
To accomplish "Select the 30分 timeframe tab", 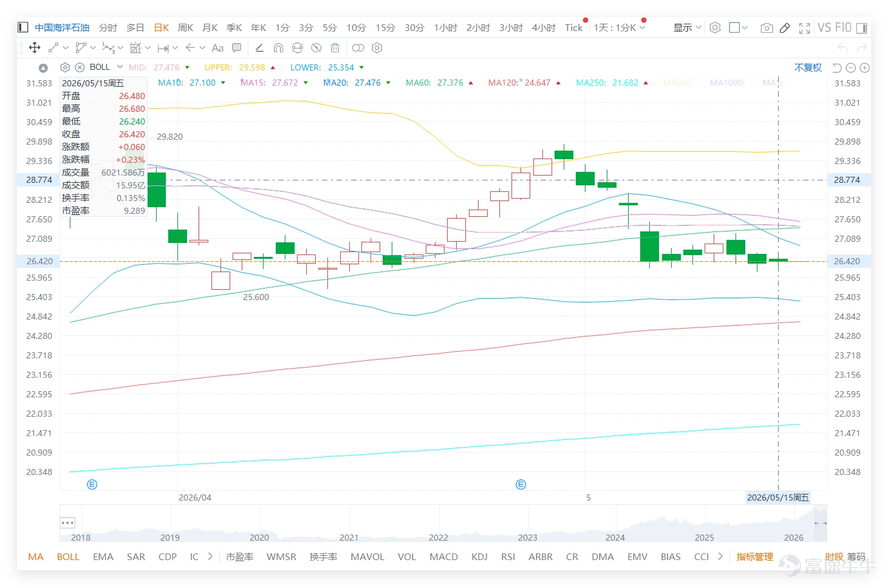I will click(x=414, y=27).
